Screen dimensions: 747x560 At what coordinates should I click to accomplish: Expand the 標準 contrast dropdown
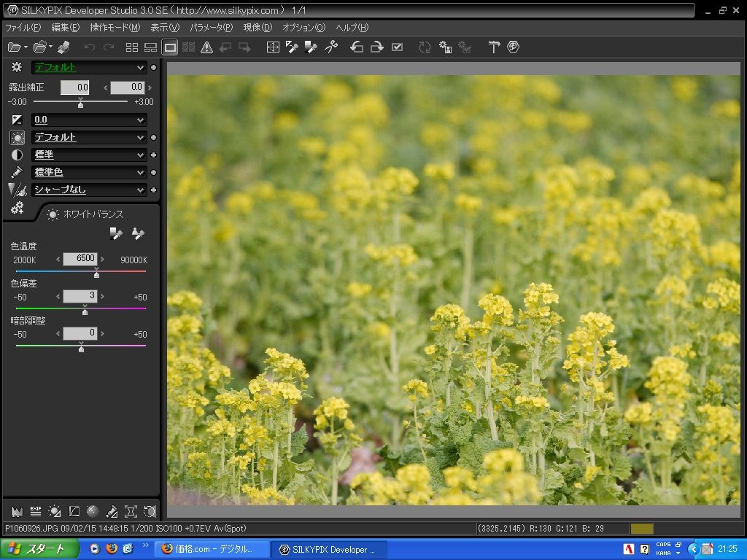point(141,155)
